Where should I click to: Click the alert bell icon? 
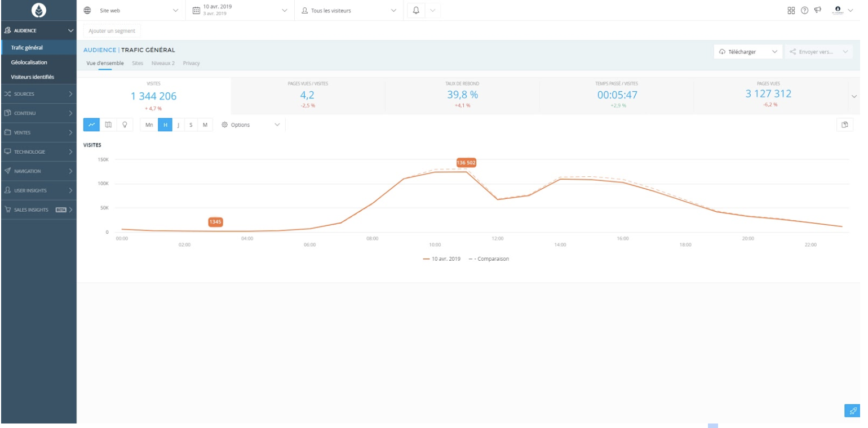coord(416,10)
